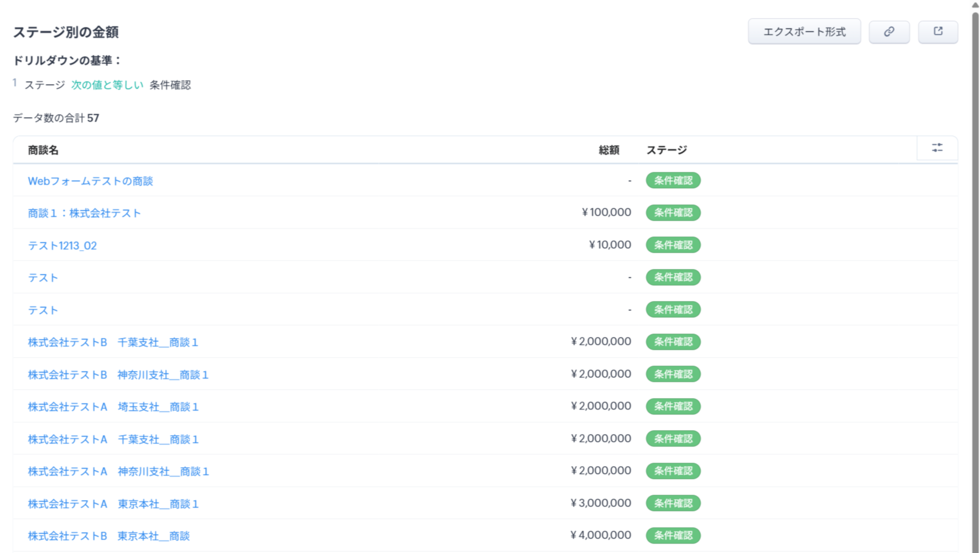Open the テスト1213_02 deal link
Screen dimensions: 980x553
click(62, 245)
